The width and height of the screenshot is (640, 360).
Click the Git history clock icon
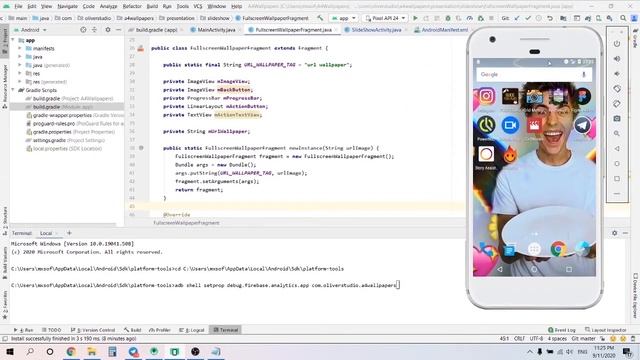tap(539, 18)
